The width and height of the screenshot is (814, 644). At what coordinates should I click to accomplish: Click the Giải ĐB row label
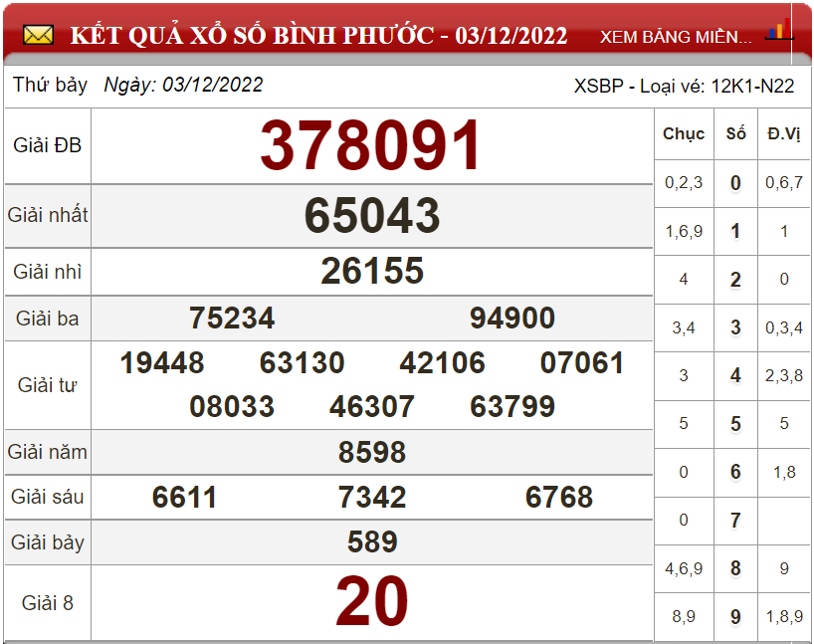pos(47,145)
